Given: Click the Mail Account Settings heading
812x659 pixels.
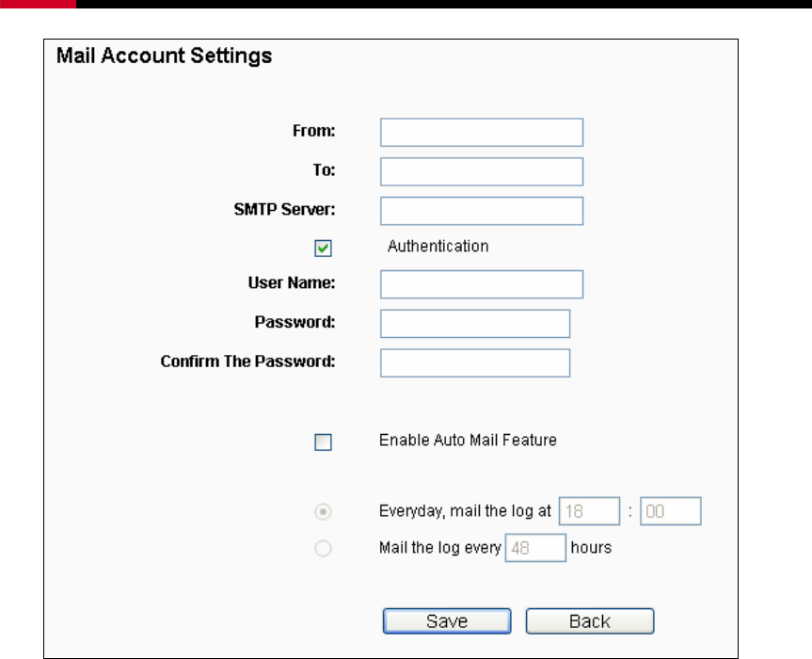Looking at the screenshot, I should 164,56.
